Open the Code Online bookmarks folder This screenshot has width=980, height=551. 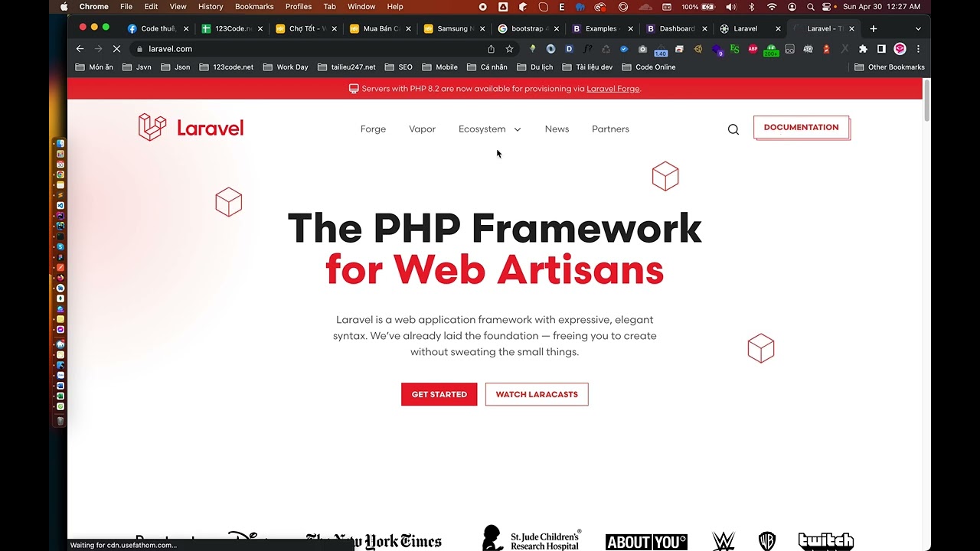pos(648,67)
